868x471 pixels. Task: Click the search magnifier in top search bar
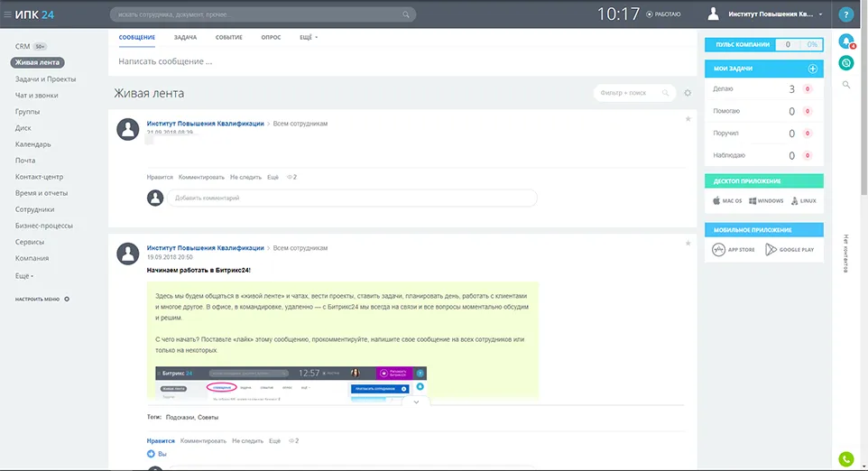click(x=406, y=15)
